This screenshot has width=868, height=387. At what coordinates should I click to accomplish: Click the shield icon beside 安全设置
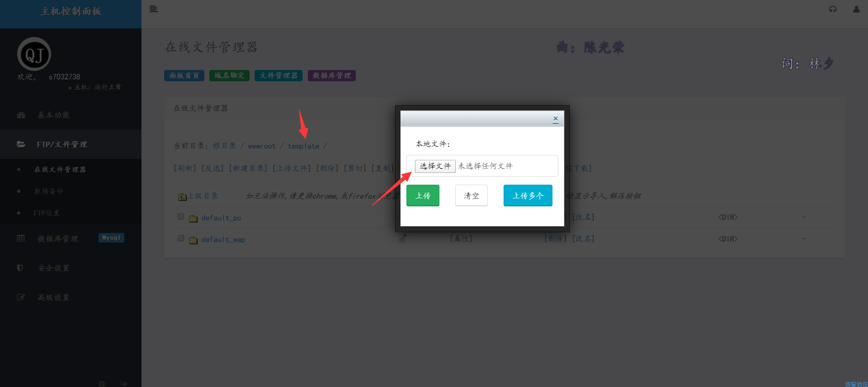[x=20, y=268]
